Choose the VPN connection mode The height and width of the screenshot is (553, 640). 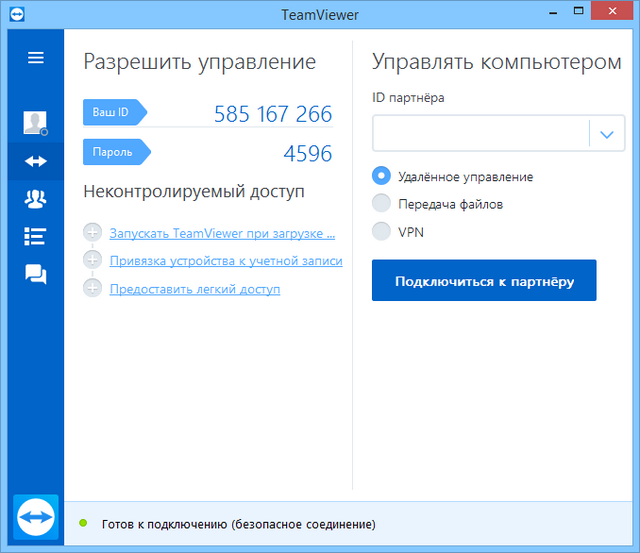tap(381, 232)
